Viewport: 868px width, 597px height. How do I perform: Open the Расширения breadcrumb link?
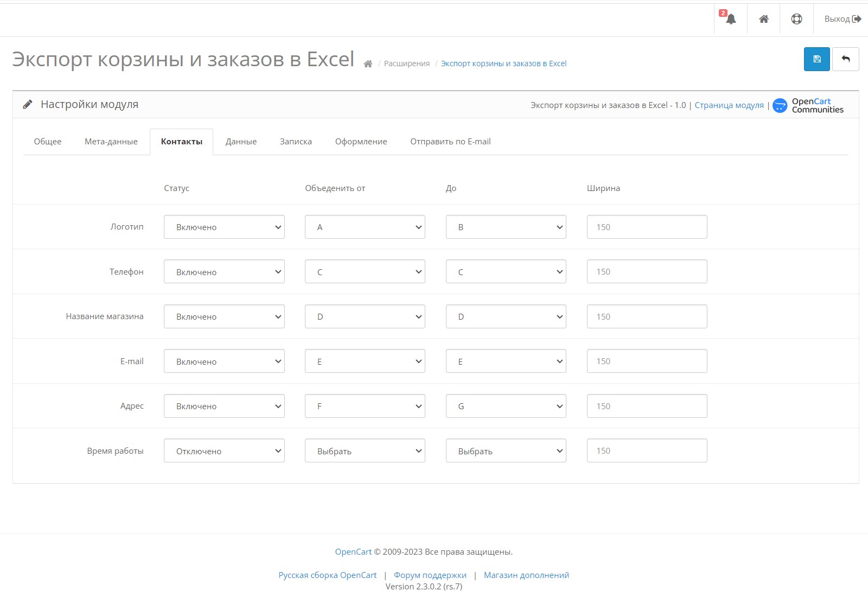click(407, 63)
